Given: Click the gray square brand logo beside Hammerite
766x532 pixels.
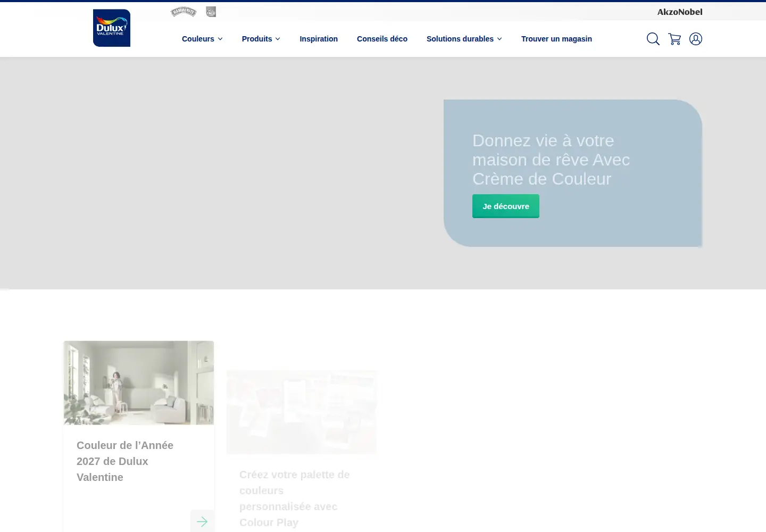Looking at the screenshot, I should (211, 12).
